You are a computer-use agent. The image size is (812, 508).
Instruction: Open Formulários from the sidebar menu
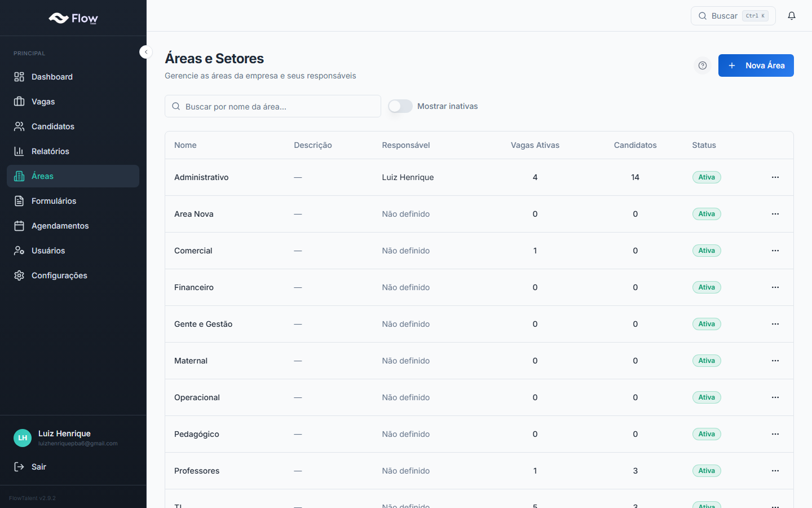pyautogui.click(x=54, y=201)
